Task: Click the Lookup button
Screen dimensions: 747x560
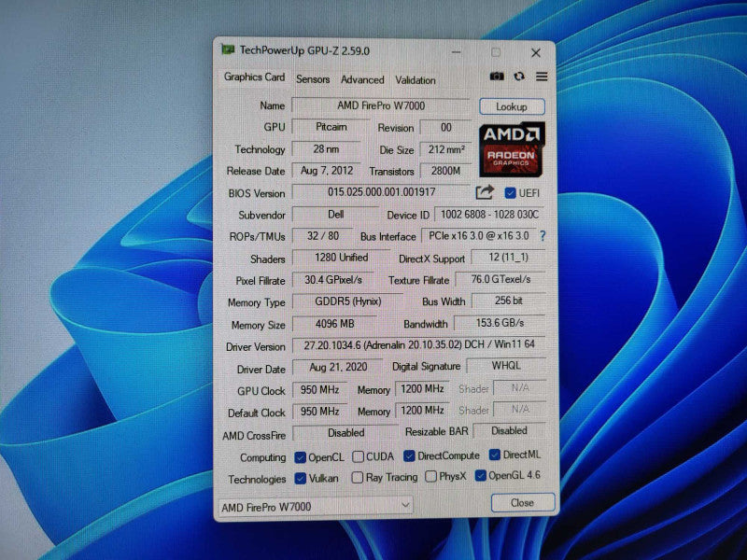Action: (512, 106)
